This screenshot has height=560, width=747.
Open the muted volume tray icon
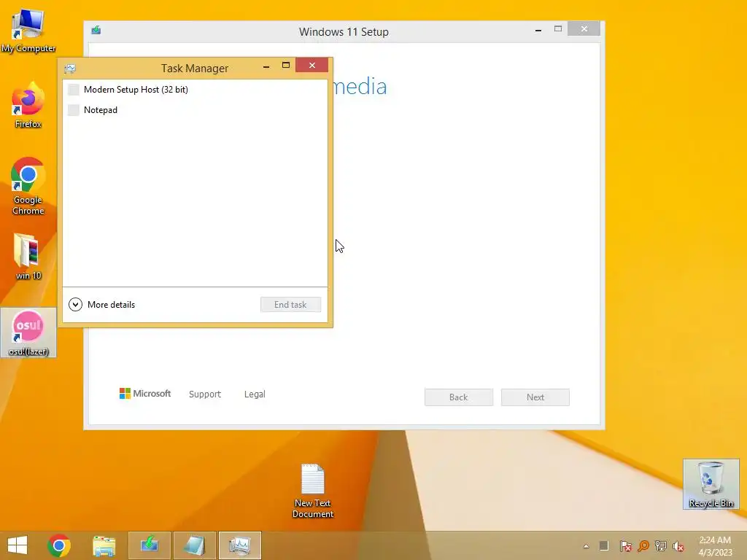[x=678, y=546]
